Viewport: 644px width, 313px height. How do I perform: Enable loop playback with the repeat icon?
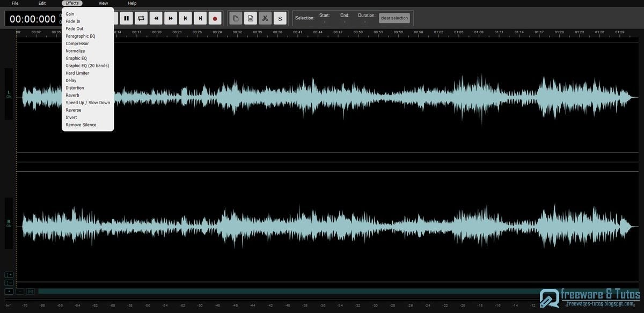coord(141,18)
